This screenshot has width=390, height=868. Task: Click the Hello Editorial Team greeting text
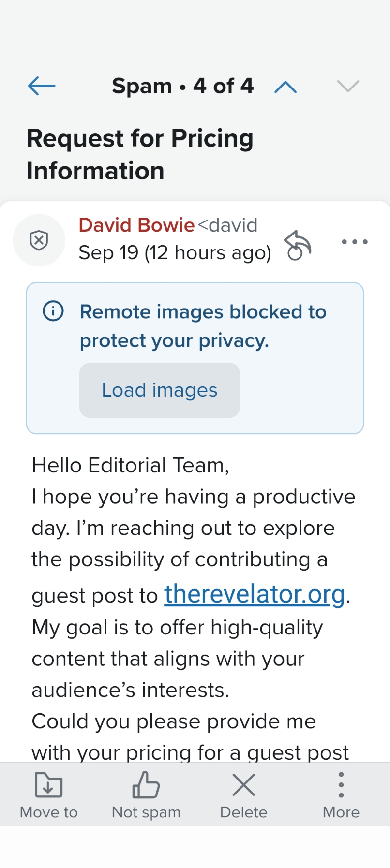click(130, 465)
